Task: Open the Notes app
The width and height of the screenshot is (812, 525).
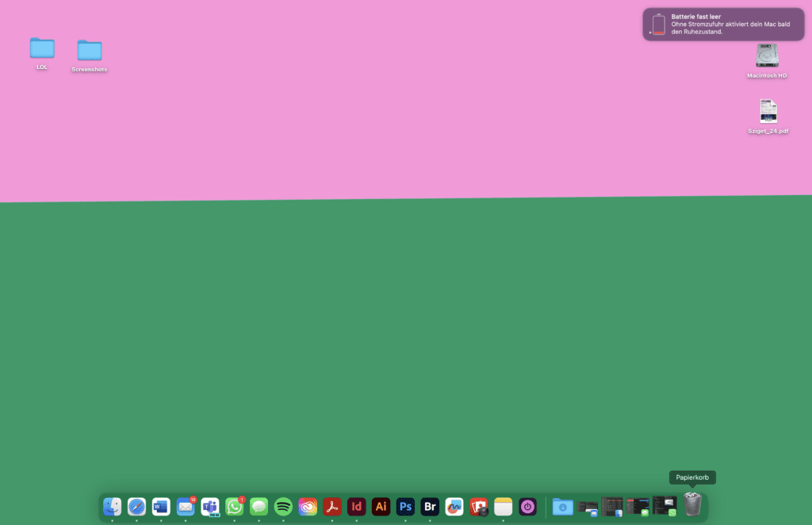Action: 503,506
